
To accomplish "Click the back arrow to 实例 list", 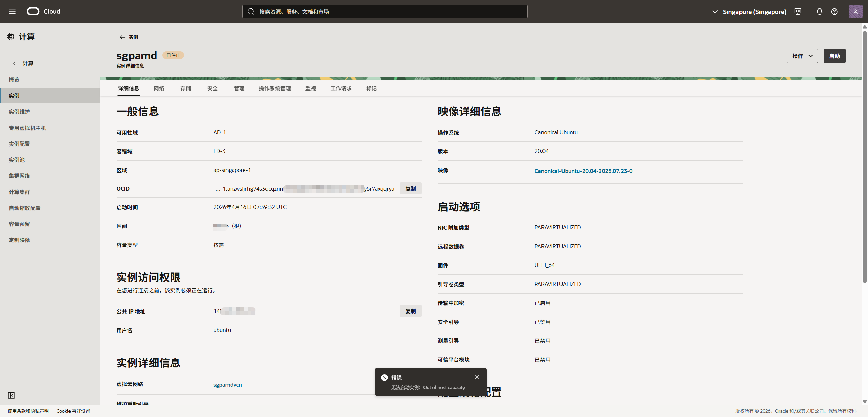I will pos(122,37).
